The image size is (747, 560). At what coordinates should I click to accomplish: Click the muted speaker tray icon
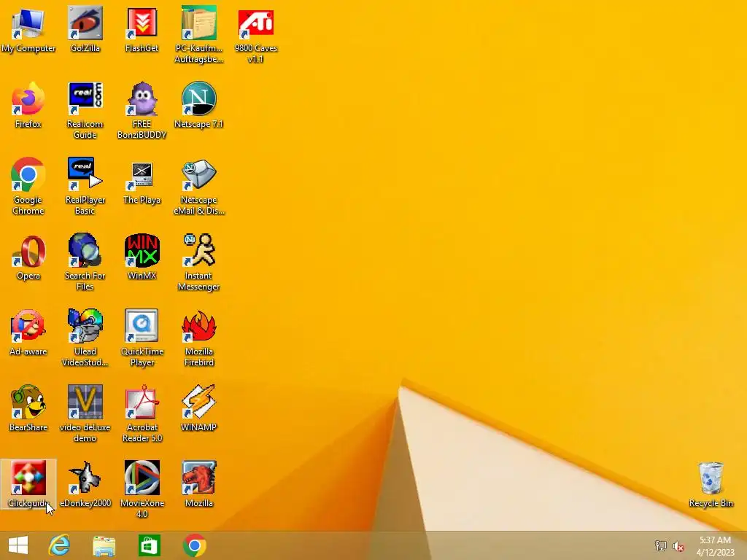coord(678,546)
